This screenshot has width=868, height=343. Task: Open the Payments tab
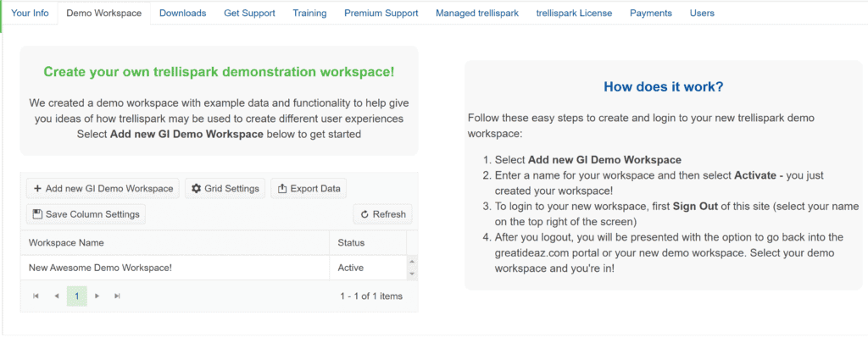(x=651, y=13)
